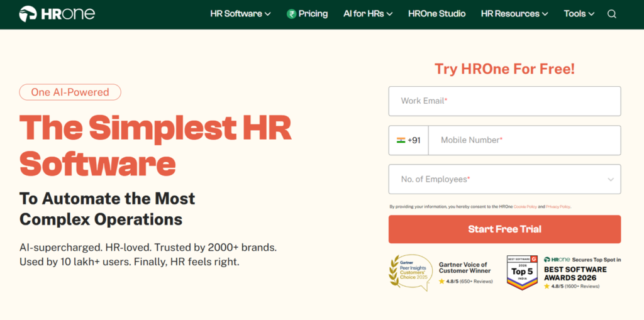
Task: Open the No. of Employees dropdown
Action: (x=505, y=179)
